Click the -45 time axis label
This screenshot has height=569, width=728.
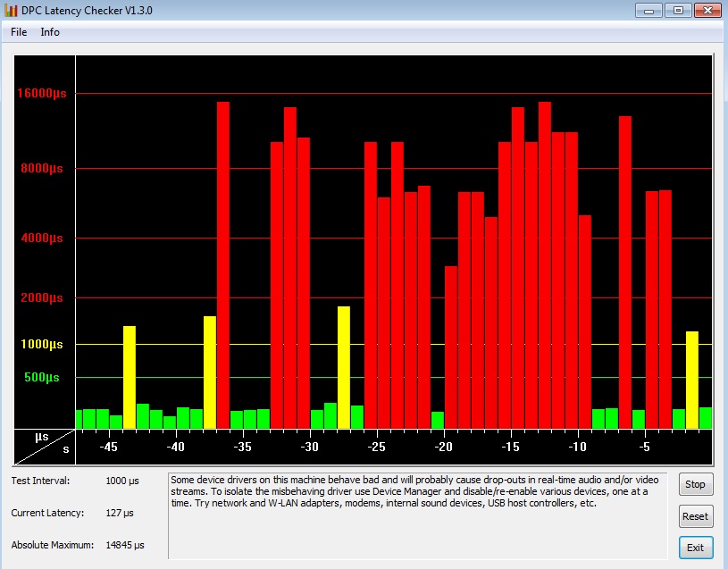click(109, 447)
